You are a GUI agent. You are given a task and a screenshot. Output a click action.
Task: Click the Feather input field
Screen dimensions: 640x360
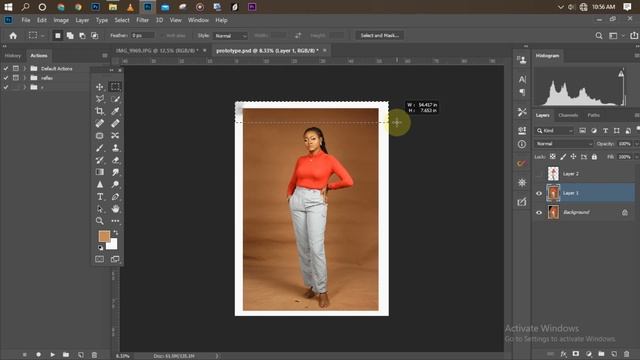(142, 36)
